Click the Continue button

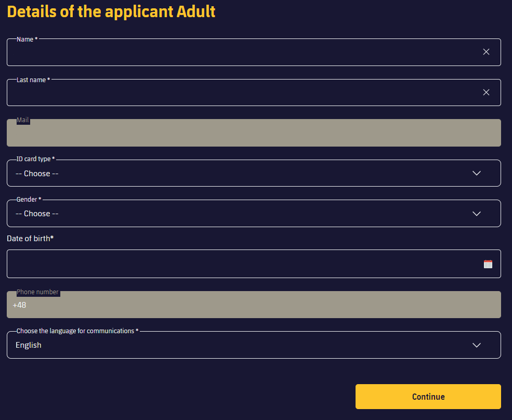[428, 397]
